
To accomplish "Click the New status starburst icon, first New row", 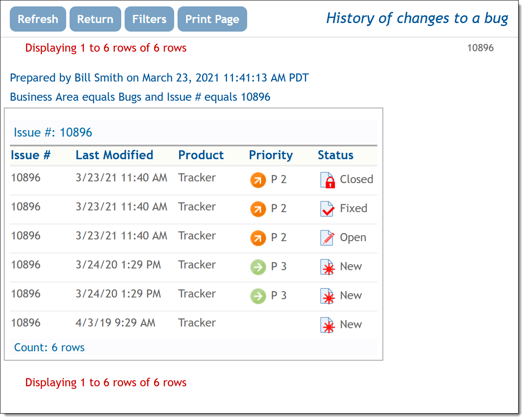I will [x=327, y=267].
